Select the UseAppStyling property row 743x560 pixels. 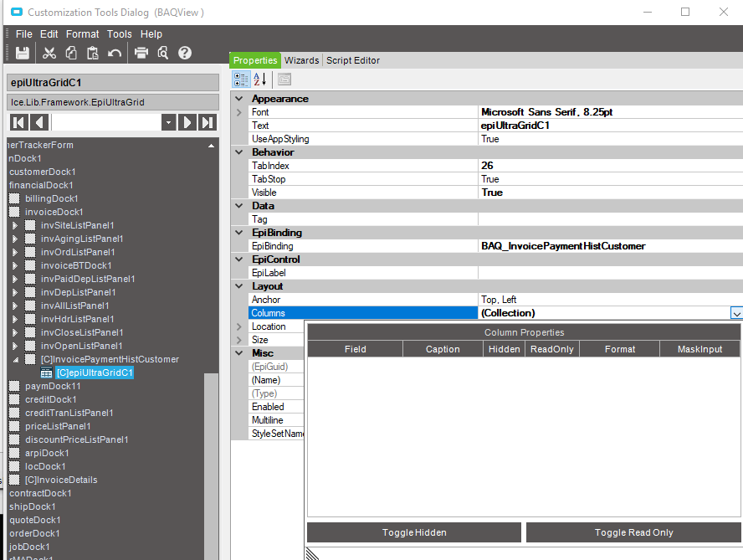pos(495,139)
